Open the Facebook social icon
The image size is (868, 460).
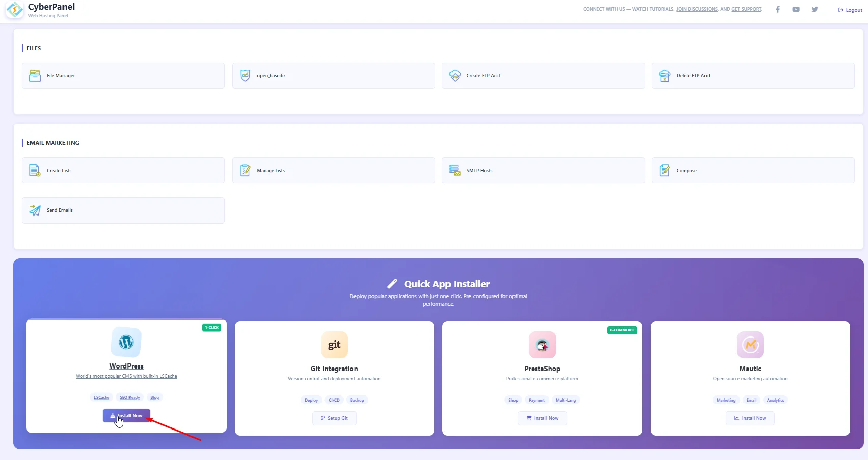tap(777, 9)
